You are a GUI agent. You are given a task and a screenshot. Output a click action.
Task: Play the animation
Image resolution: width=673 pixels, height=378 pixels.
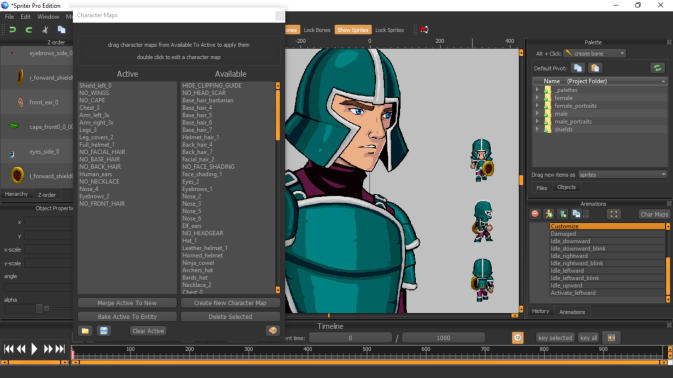point(34,349)
